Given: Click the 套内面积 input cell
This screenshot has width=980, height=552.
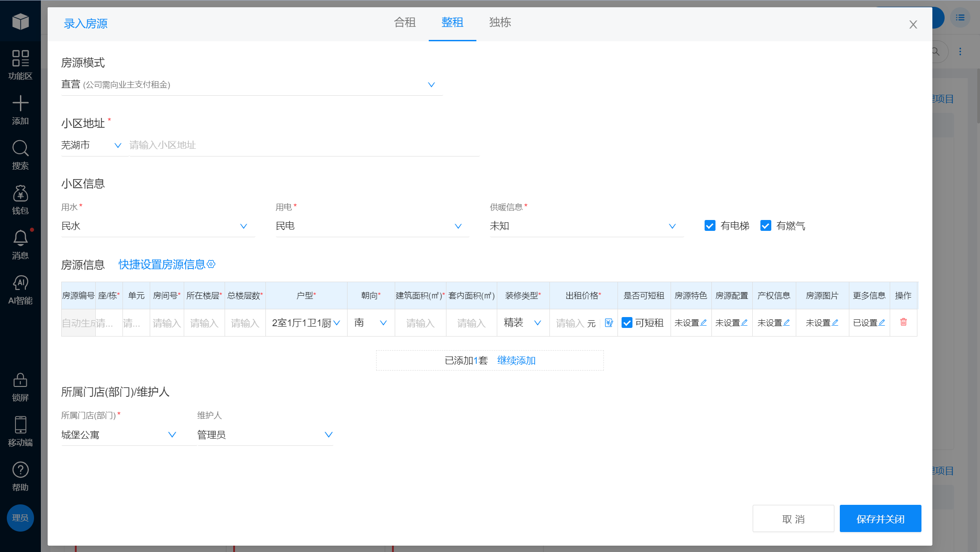Looking at the screenshot, I should (471, 323).
